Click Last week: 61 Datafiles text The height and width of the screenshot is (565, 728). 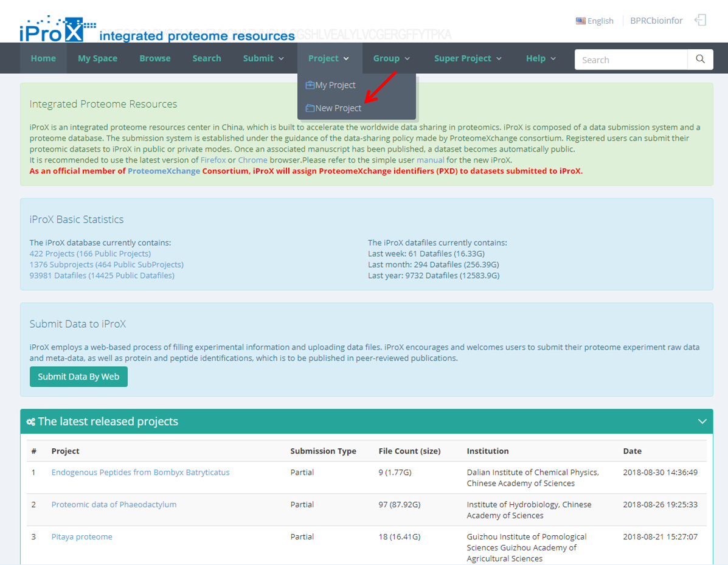(426, 254)
